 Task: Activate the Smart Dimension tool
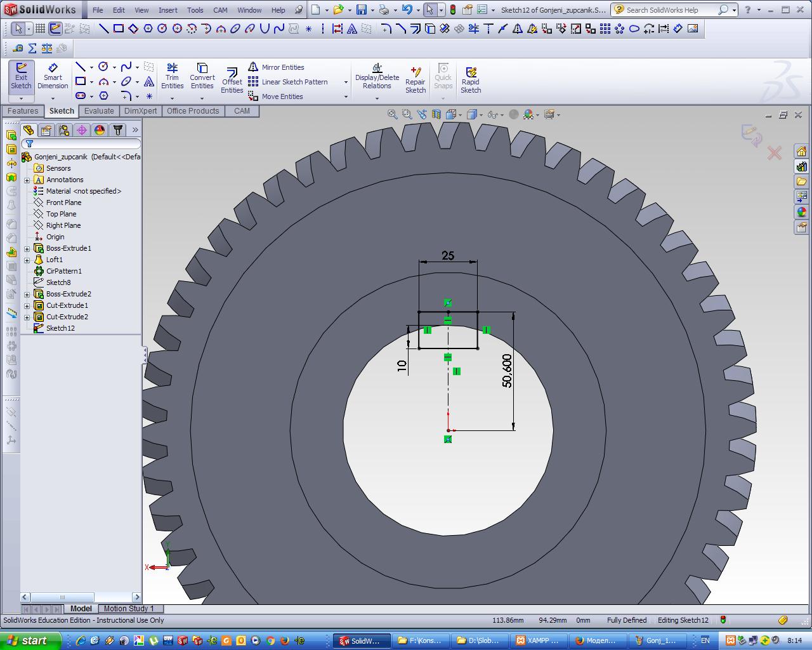tap(53, 77)
